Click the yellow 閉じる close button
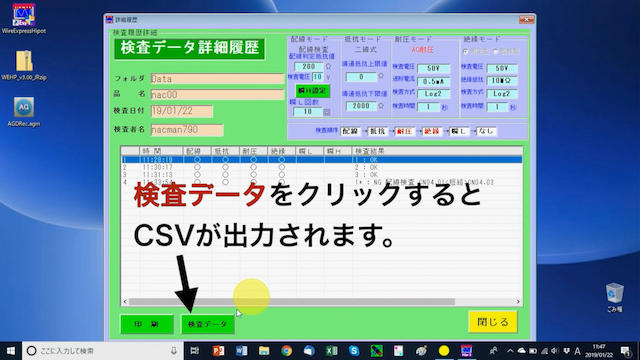This screenshot has height=360, width=640. click(493, 322)
